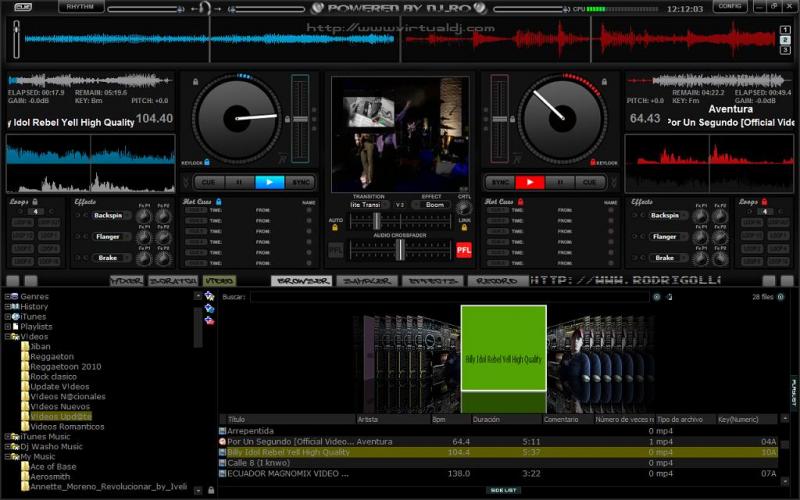Click the Billy Idol green cover thumbnail
This screenshot has height=500, width=800.
[x=504, y=348]
